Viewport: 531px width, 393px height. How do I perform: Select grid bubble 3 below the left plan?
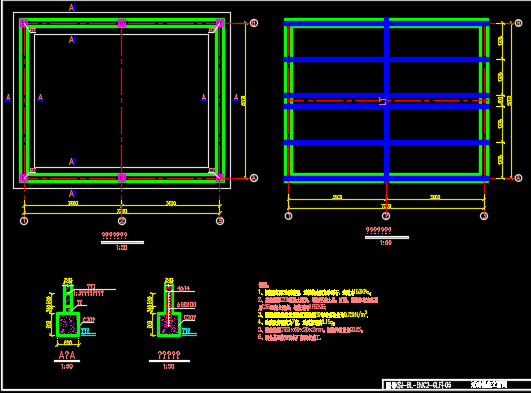pyautogui.click(x=220, y=221)
